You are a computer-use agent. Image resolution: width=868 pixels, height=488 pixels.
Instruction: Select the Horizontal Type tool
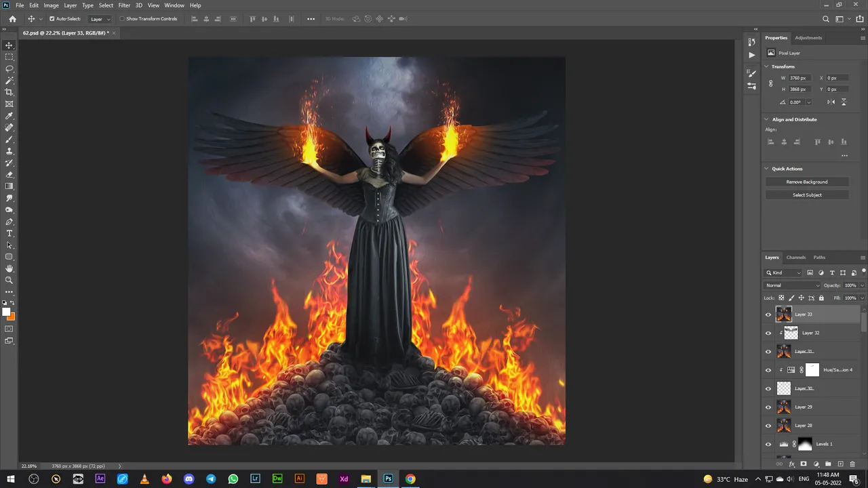click(9, 233)
